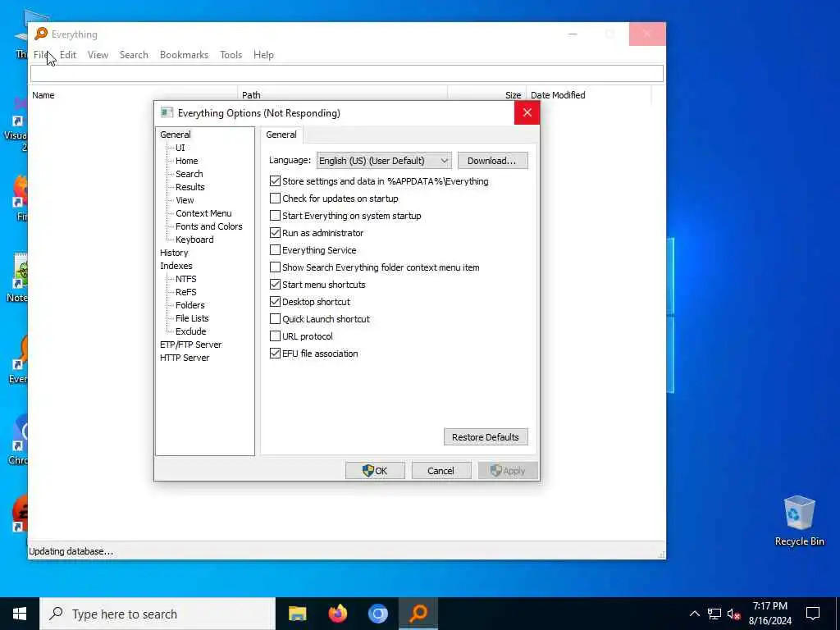Sort results by Path column header
This screenshot has width=840, height=630.
pos(343,95)
